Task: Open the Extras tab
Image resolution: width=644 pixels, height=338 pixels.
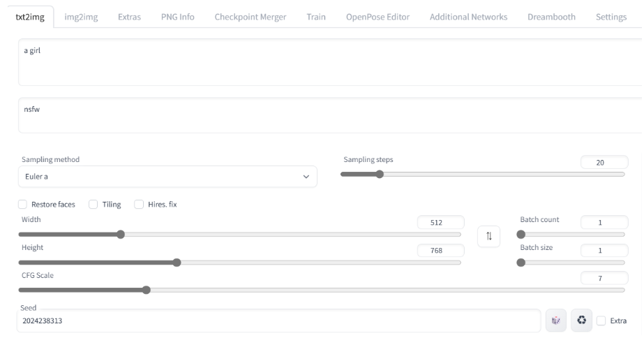Action: coord(129,17)
